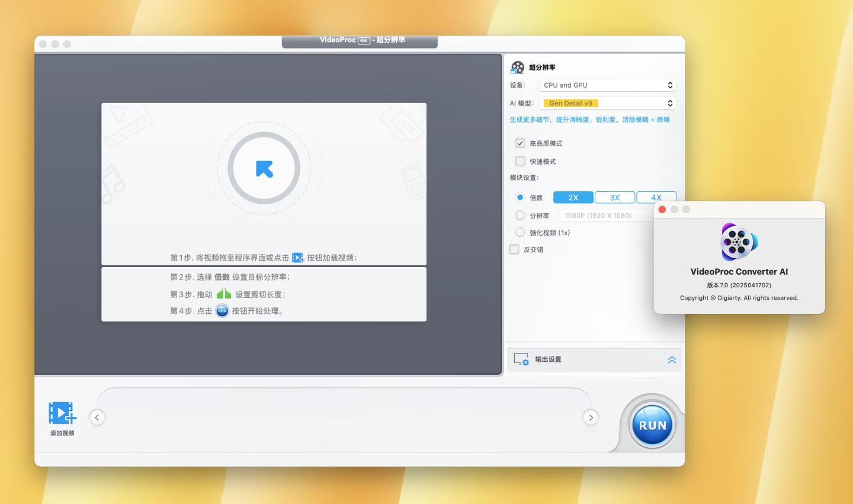Viewport: 853px width, 504px height.
Task: Click the empty video queue strip
Action: coord(344,418)
